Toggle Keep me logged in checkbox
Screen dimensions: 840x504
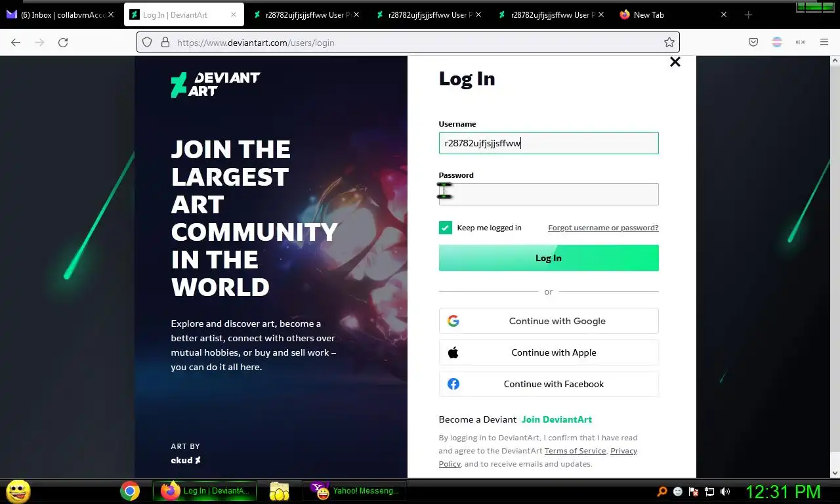click(446, 228)
